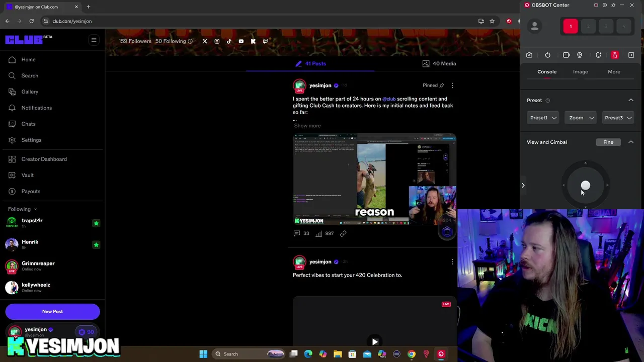The height and width of the screenshot is (362, 644).
Task: Click the New Post button
Action: pos(52,312)
